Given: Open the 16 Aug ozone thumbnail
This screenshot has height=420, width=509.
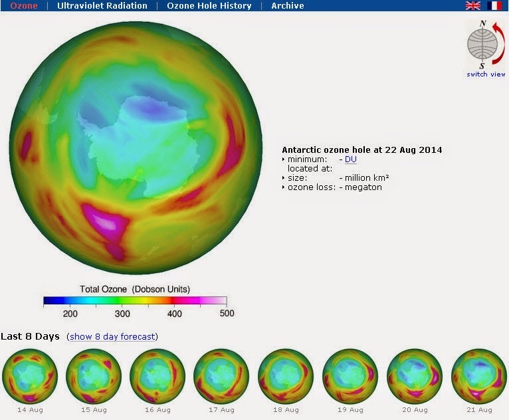Looking at the screenshot, I should click(x=157, y=377).
